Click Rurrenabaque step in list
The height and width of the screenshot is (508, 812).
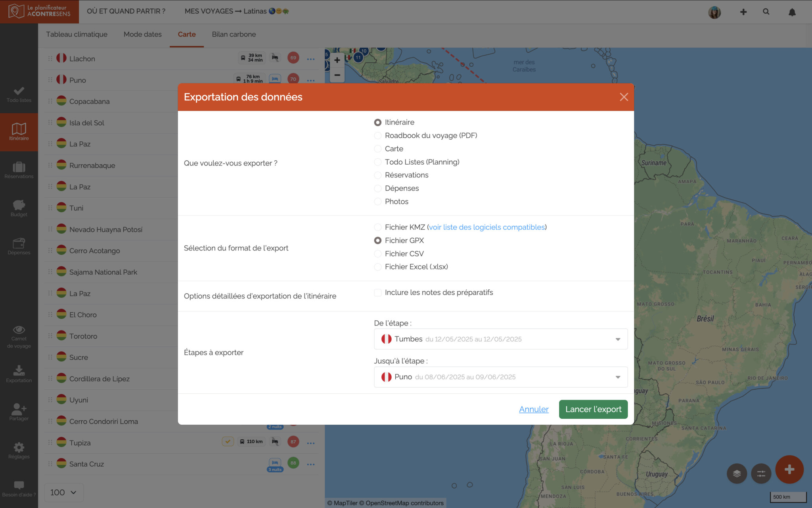[92, 165]
